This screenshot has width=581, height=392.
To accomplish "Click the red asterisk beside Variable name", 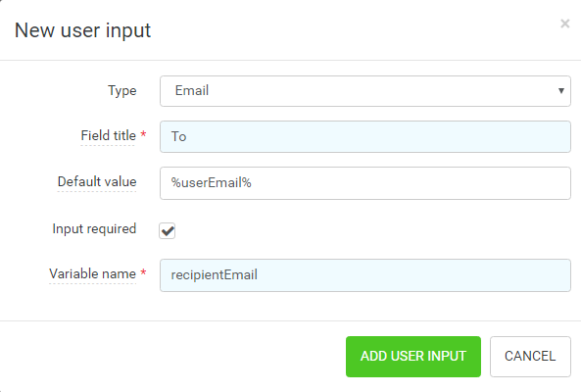I will [x=143, y=272].
